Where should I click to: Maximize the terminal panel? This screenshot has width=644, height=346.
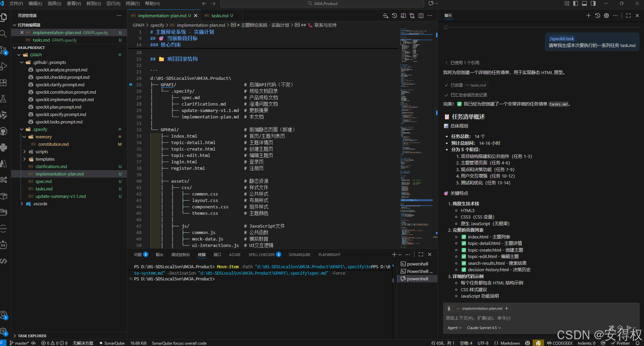point(421,254)
